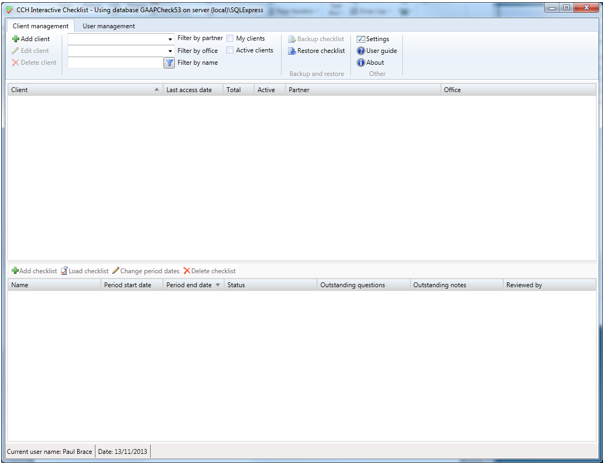
Task: Toggle the Active clients checkbox
Action: 230,50
